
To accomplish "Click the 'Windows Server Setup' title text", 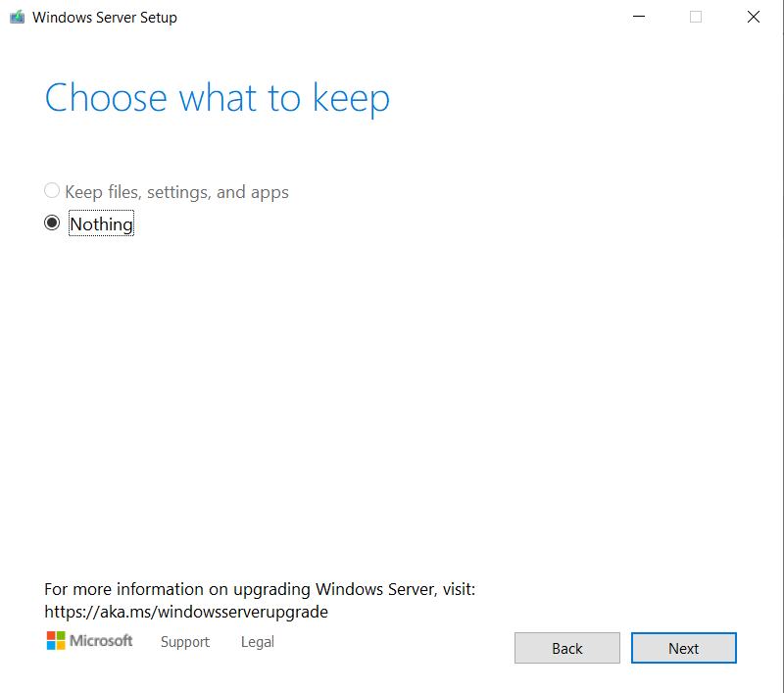I will [105, 18].
